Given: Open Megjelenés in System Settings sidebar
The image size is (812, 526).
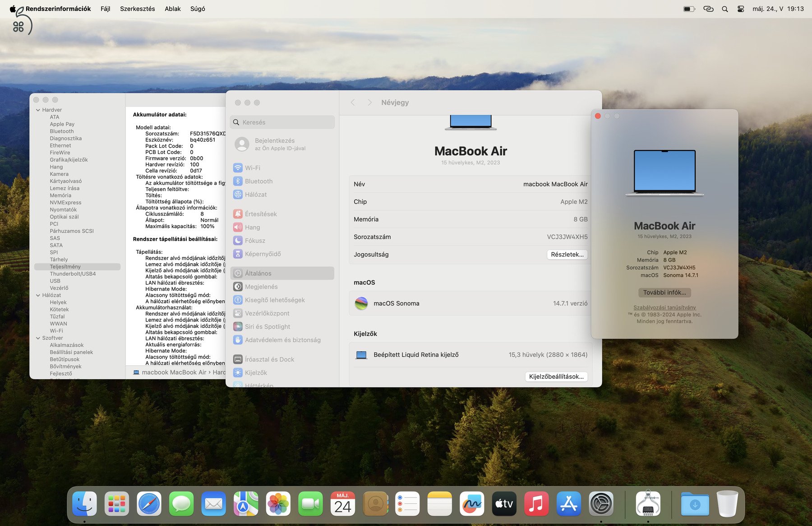Looking at the screenshot, I should click(x=282, y=287).
